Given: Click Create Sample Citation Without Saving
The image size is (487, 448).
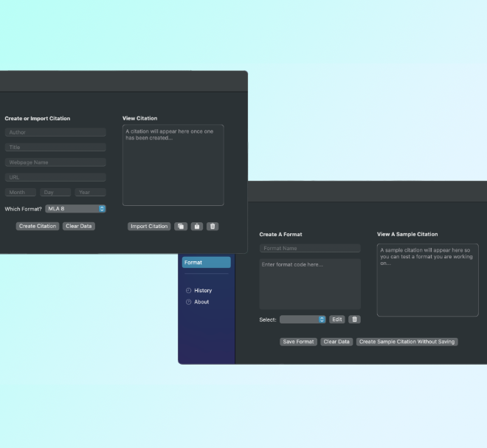Looking at the screenshot, I should click(x=407, y=342).
